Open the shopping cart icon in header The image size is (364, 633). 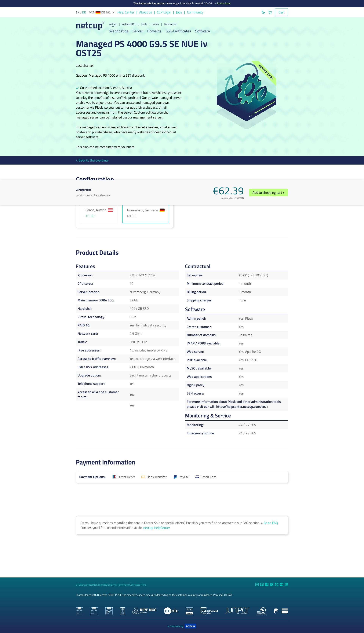(x=270, y=12)
